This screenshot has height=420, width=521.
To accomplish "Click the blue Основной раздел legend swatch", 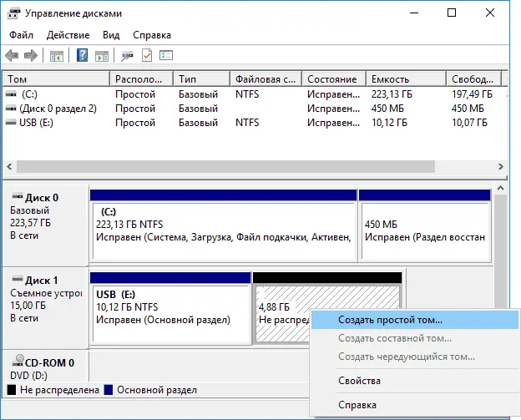I will pyautogui.click(x=109, y=390).
